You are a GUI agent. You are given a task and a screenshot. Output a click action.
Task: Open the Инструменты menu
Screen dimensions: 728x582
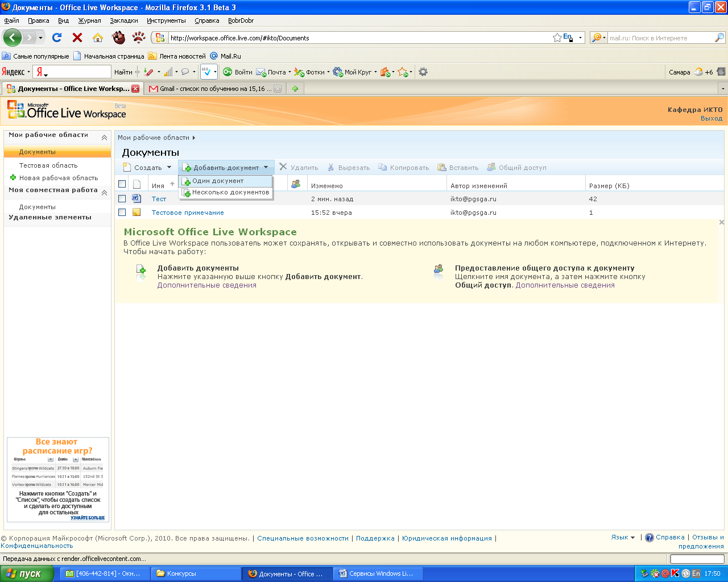[166, 20]
